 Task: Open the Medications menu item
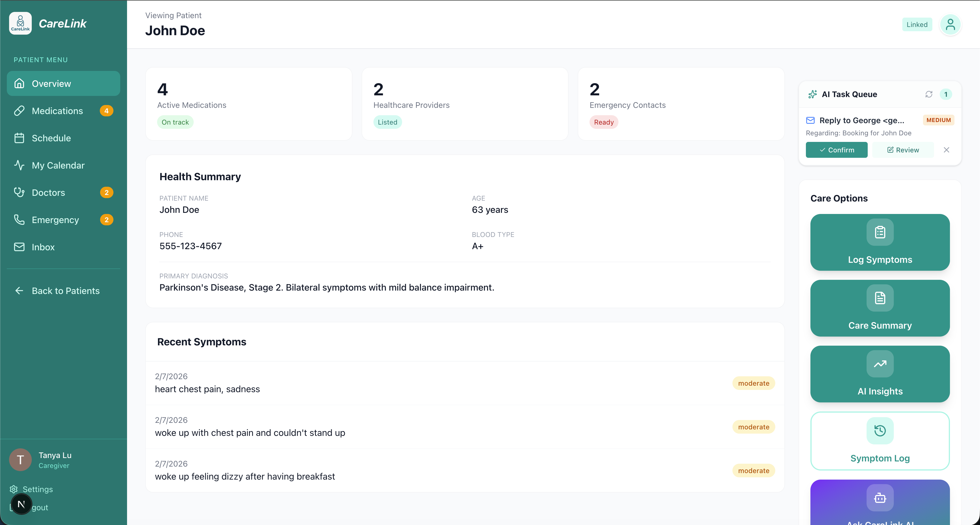[57, 111]
